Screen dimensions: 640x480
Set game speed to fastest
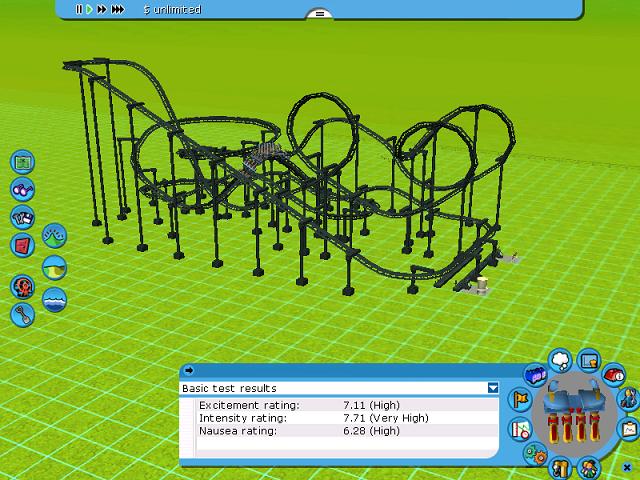pos(118,9)
